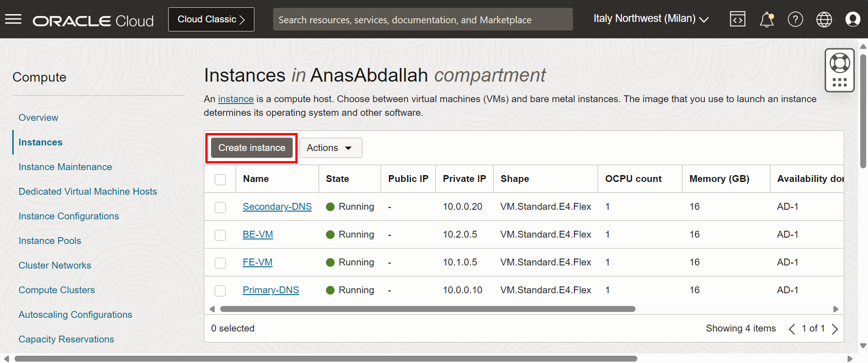
Task: Click Running status of Secondary-DNS
Action: tap(350, 206)
